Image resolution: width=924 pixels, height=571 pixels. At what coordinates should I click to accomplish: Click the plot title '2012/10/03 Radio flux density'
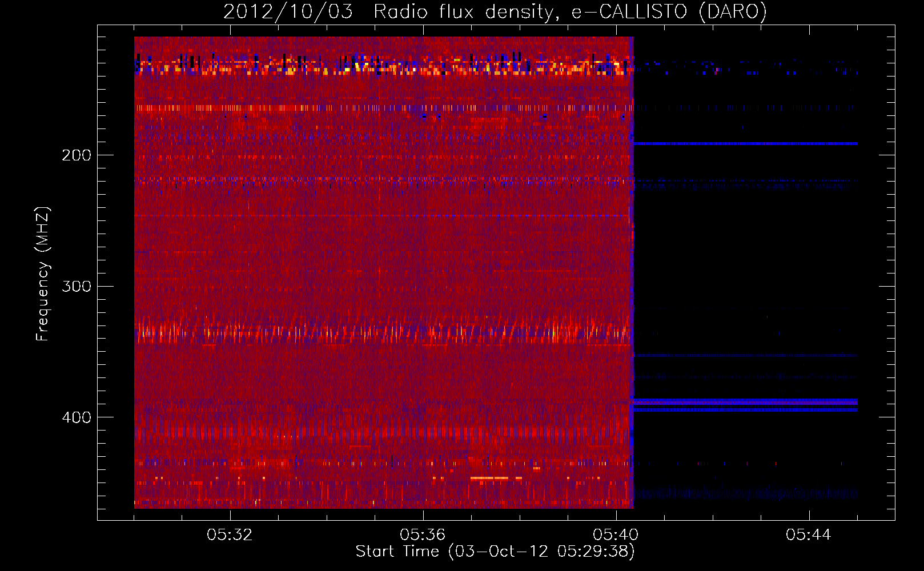click(495, 12)
